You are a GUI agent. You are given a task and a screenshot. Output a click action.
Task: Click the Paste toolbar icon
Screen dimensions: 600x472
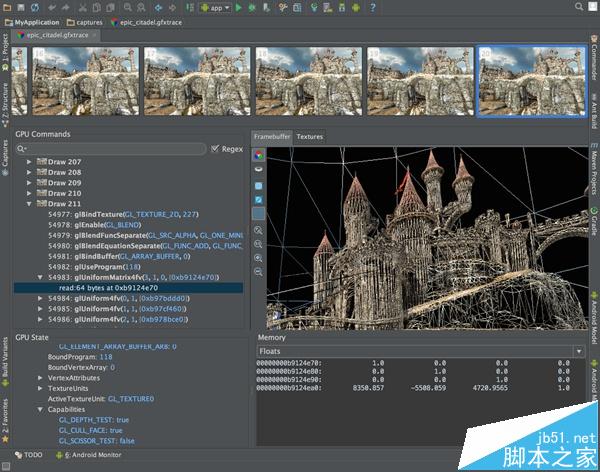pos(110,7)
